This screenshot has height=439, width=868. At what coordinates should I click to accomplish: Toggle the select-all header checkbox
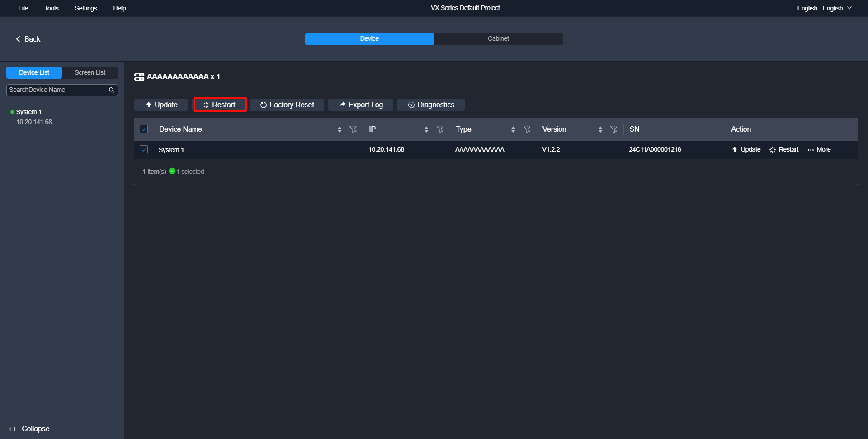(144, 129)
